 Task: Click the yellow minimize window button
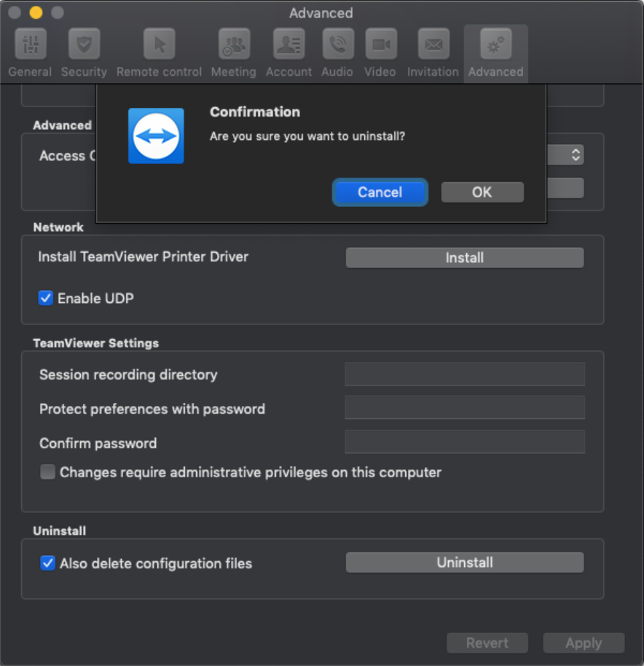(36, 12)
